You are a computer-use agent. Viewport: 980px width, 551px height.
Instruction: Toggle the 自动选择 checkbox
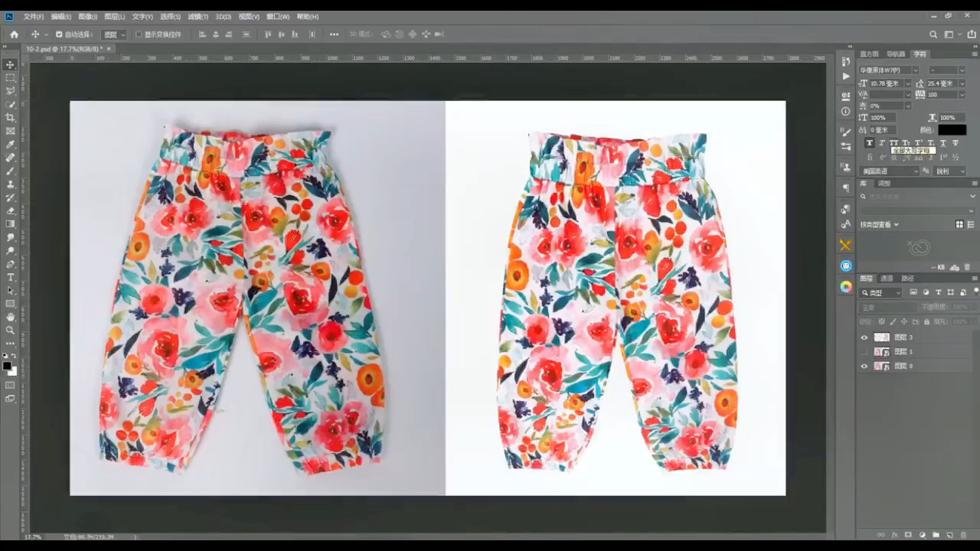coord(59,34)
